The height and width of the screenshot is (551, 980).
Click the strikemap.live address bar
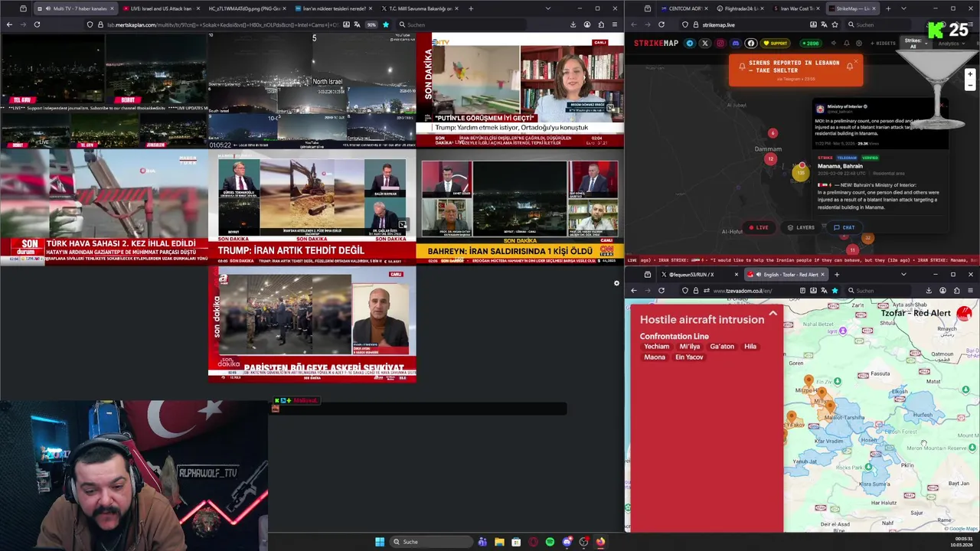coord(758,24)
